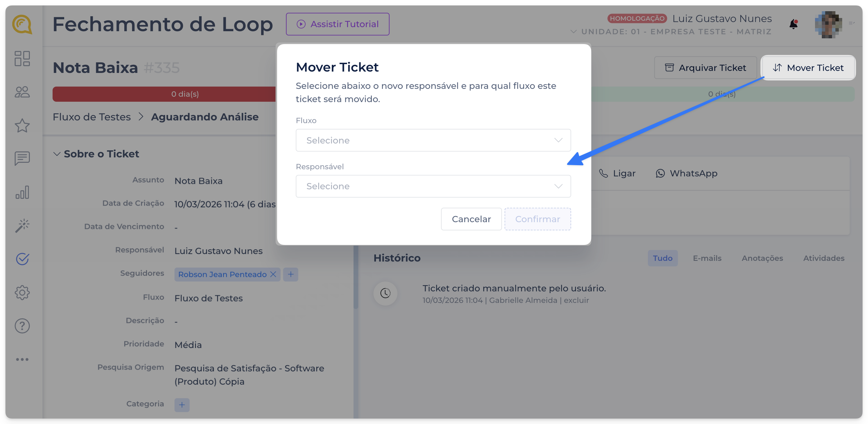Expand the Unidade selector in header
868x424 pixels.
coord(574,32)
